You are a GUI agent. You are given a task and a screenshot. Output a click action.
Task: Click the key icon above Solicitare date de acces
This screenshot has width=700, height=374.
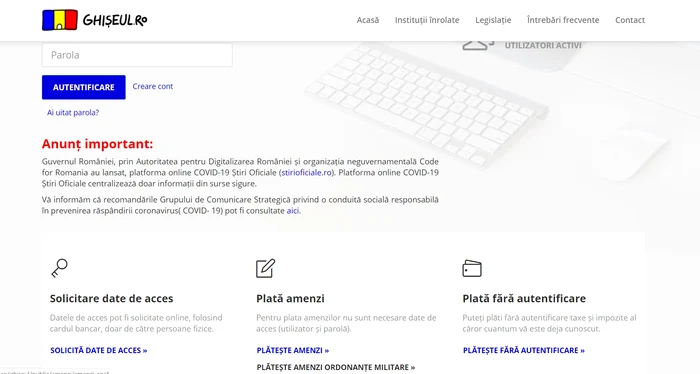(x=59, y=268)
